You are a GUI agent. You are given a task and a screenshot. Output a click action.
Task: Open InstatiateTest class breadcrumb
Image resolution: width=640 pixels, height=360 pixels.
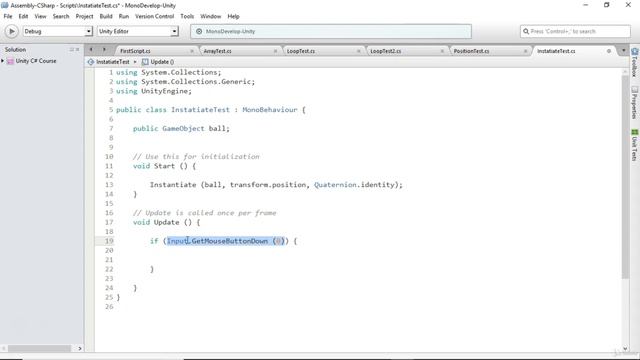(x=113, y=62)
